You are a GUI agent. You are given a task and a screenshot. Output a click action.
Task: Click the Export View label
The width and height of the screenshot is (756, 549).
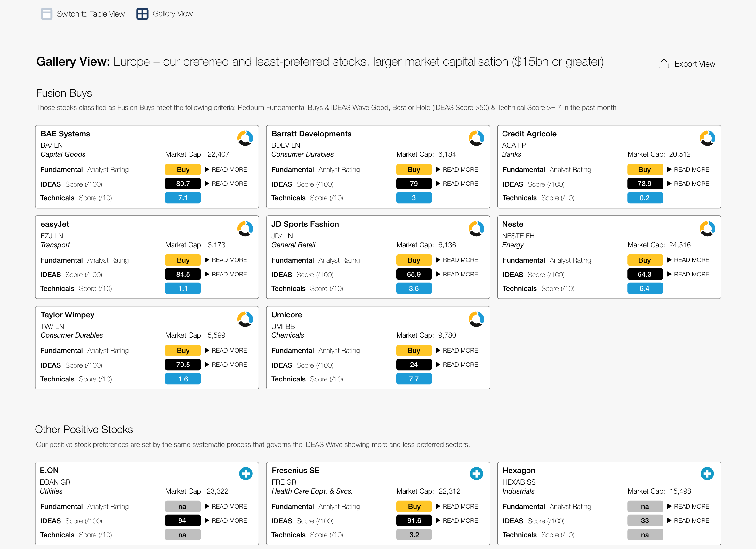695,64
